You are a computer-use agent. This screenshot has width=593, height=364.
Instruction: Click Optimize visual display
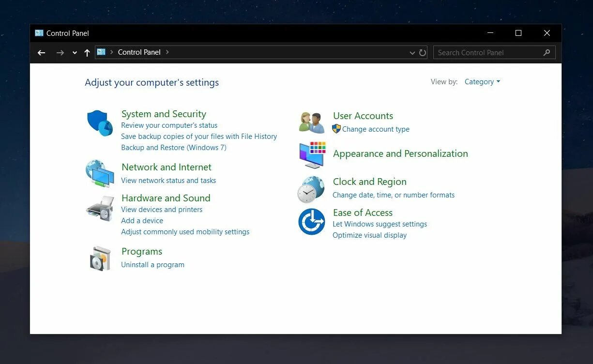(x=370, y=235)
